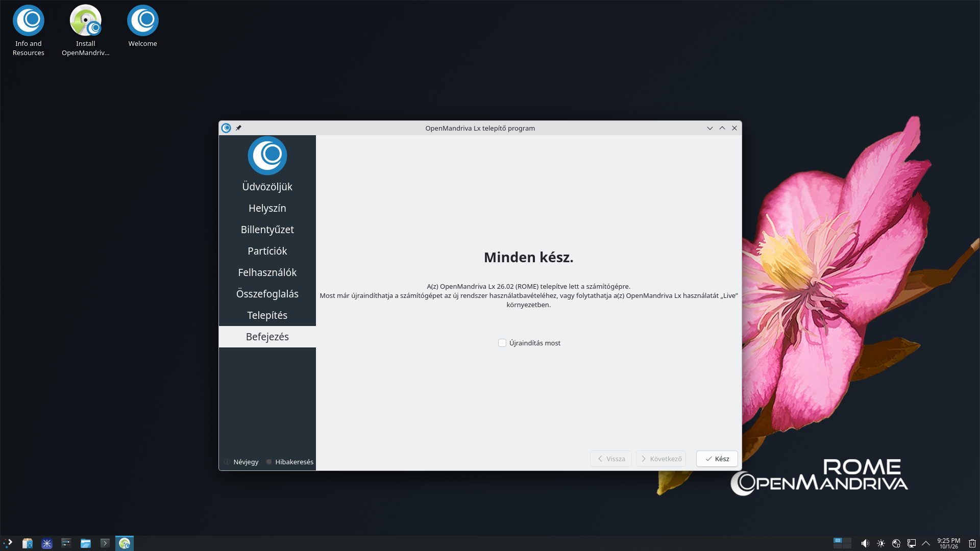Open the brightness control in the tray

coord(881,543)
